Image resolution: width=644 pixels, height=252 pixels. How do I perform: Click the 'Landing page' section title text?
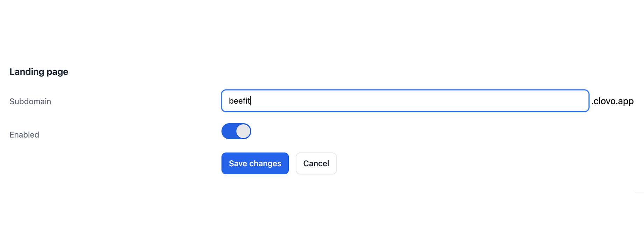(x=39, y=72)
